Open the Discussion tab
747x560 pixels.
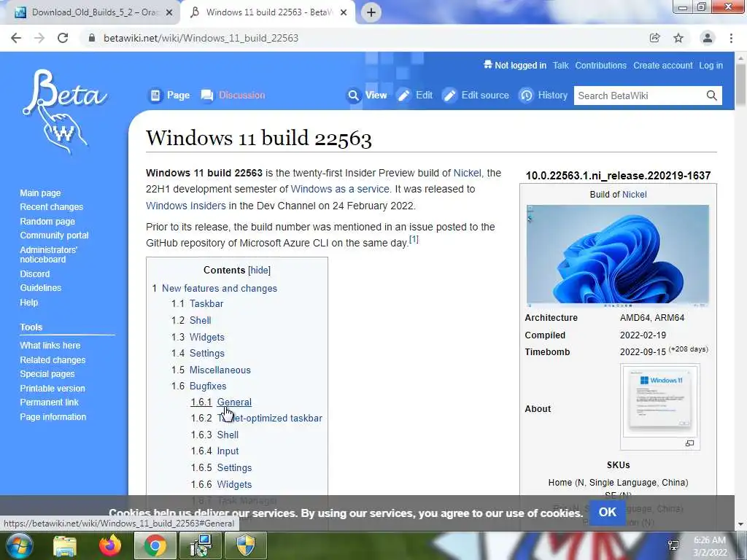click(233, 96)
